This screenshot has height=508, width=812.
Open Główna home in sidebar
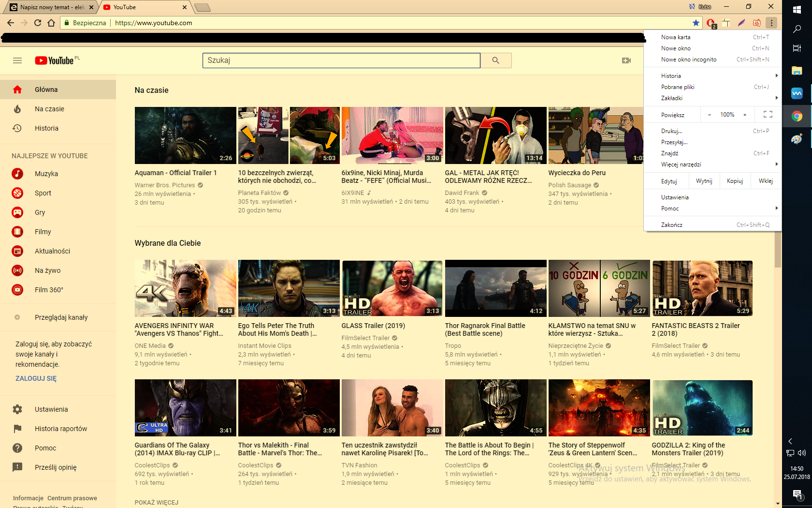pos(58,90)
